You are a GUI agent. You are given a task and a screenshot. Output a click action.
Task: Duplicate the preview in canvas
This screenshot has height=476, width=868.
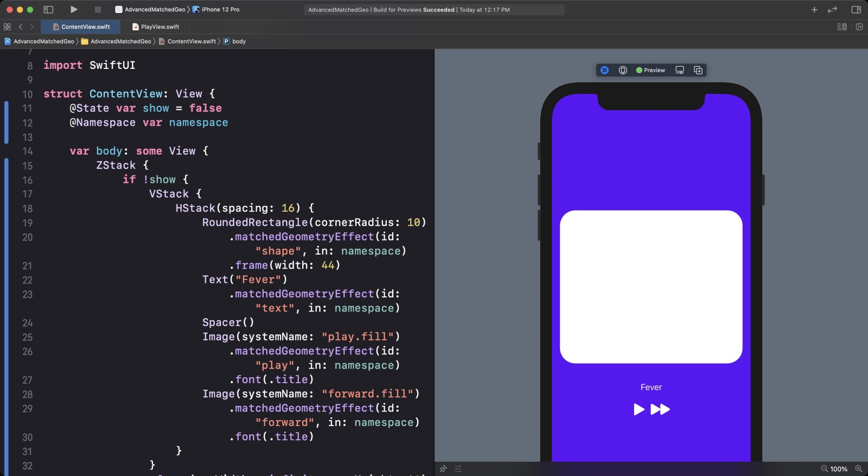pyautogui.click(x=698, y=70)
